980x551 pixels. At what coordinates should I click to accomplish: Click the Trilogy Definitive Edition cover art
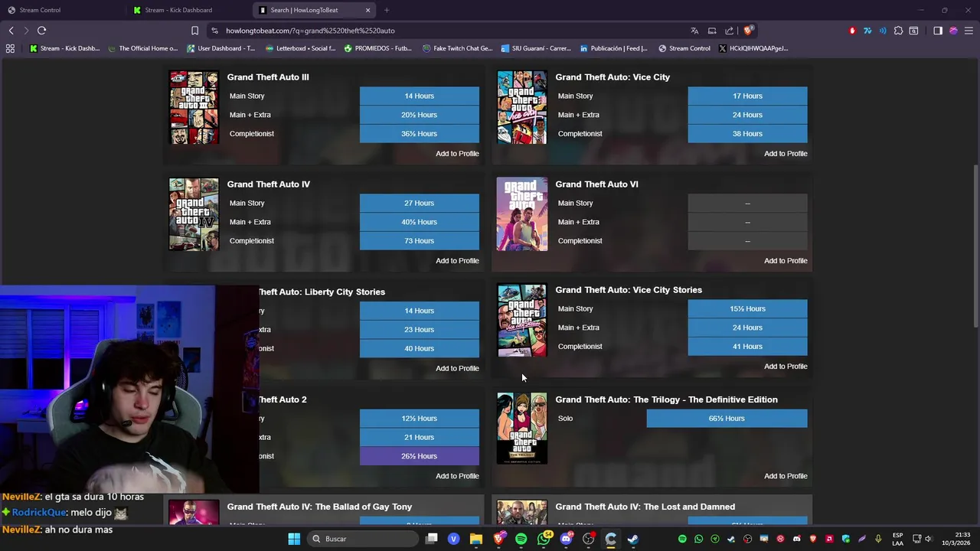(x=521, y=429)
